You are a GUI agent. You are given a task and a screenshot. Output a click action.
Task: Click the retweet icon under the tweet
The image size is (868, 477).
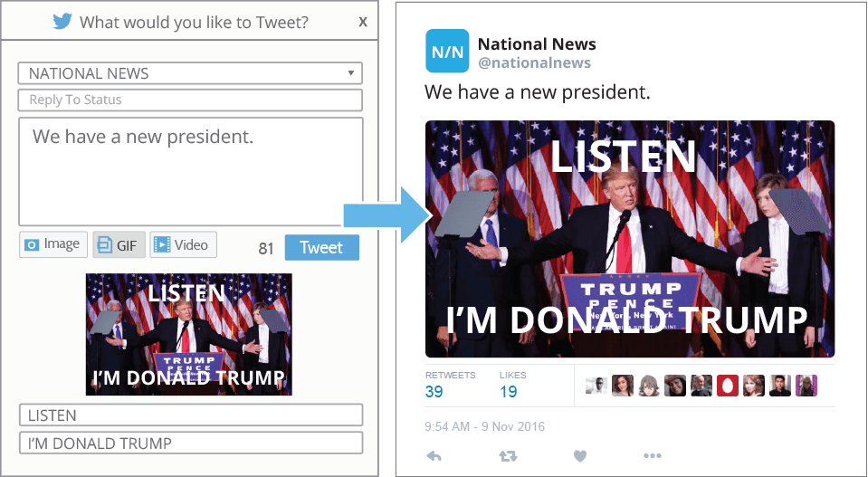click(508, 456)
